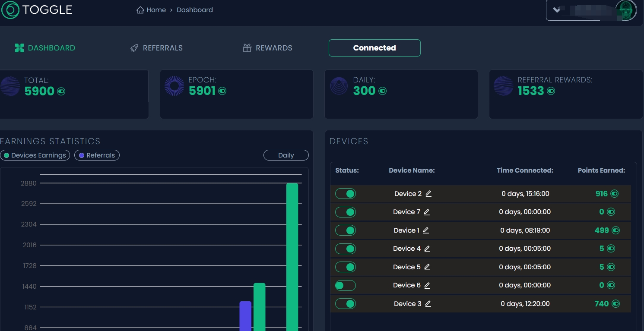Image resolution: width=644 pixels, height=331 pixels.
Task: Toggle the Devices Earnings chart series
Action: tap(35, 155)
